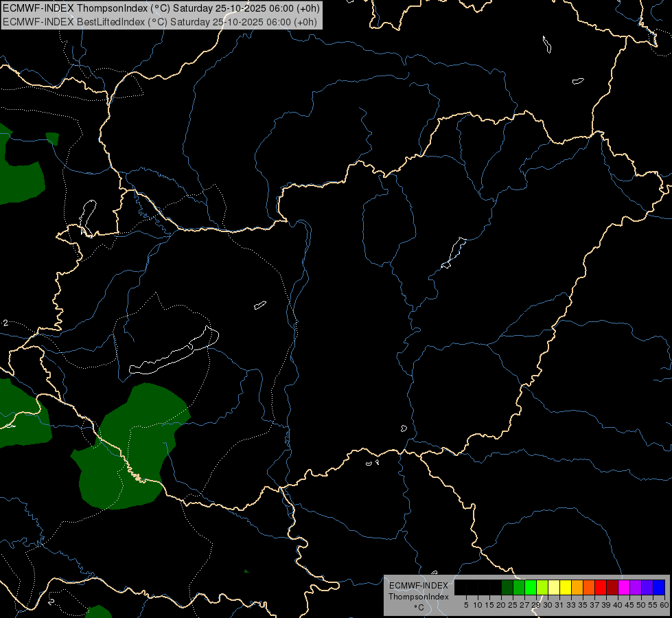Select the magenta 40-45 legend swatch
The width and height of the screenshot is (672, 618).
coord(624,587)
